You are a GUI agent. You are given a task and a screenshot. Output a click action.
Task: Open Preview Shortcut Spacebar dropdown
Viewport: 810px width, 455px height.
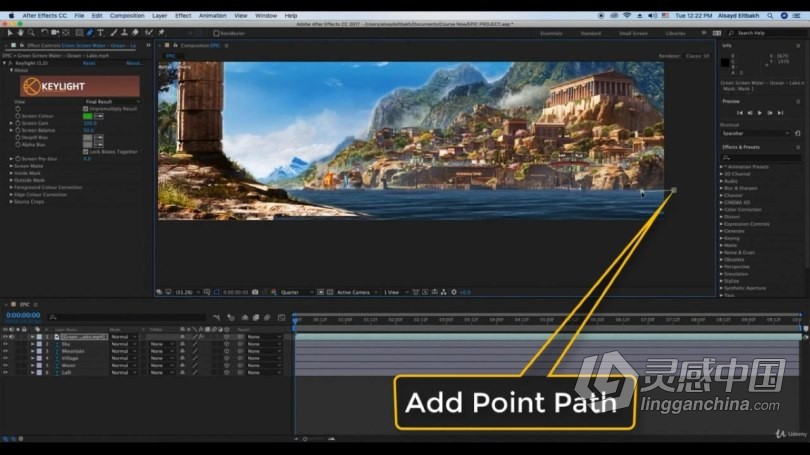(x=756, y=133)
